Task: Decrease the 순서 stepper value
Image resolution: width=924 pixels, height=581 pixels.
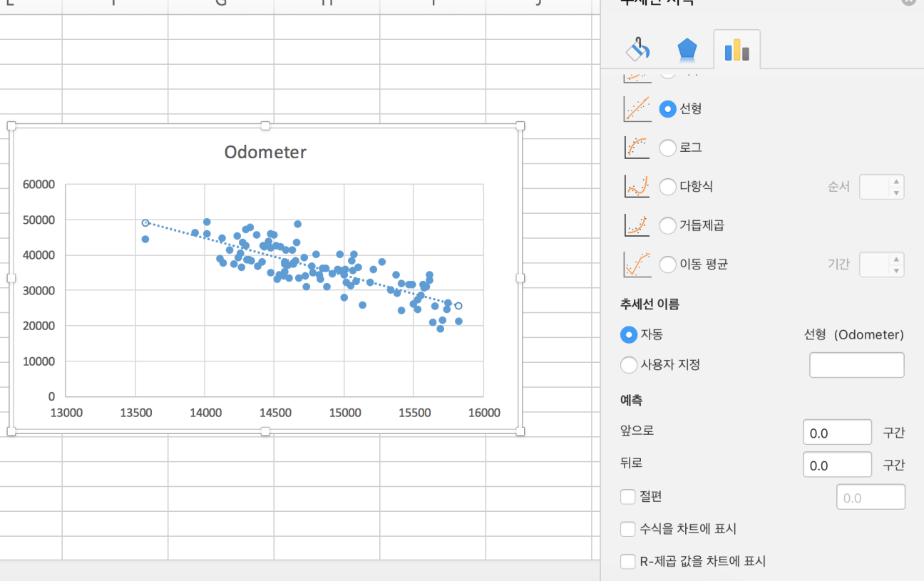Action: pos(896,192)
